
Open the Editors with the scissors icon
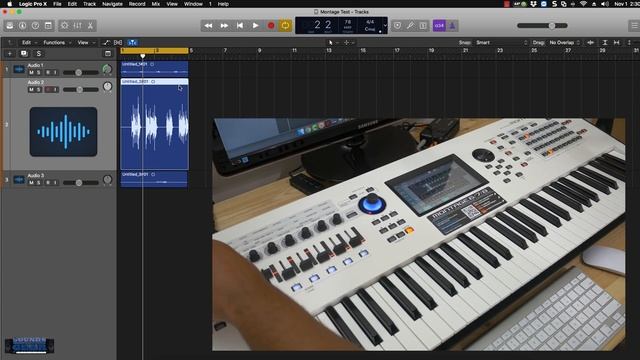click(x=90, y=26)
